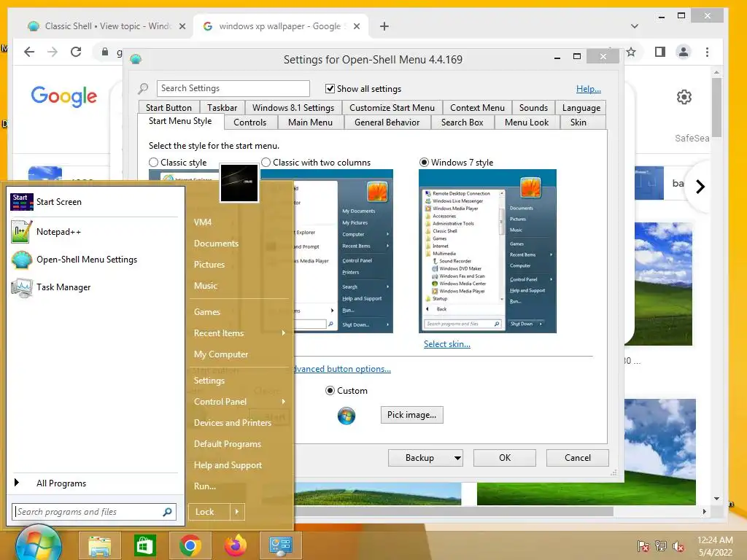This screenshot has height=560, width=747.
Task: Switch to the Start Button tab
Action: point(169,108)
